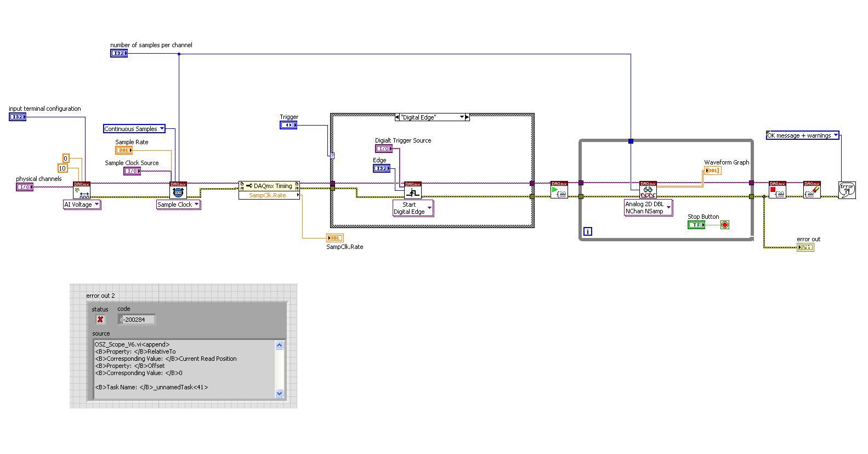The width and height of the screenshot is (868, 454).
Task: Click the "Digital Edge" case label text
Action: 418,117
